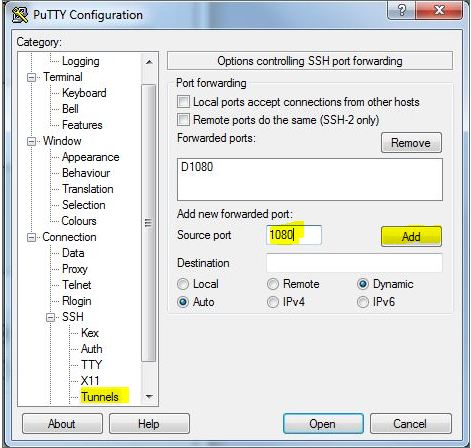The image size is (471, 448).
Task: Select Proxy in the category tree
Action: point(75,269)
